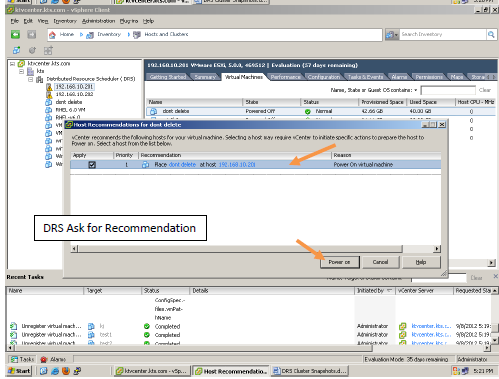This screenshot has height=379, width=499.
Task: Collapse Distributed Resource Scheduler cluster node
Action: [x=31, y=79]
